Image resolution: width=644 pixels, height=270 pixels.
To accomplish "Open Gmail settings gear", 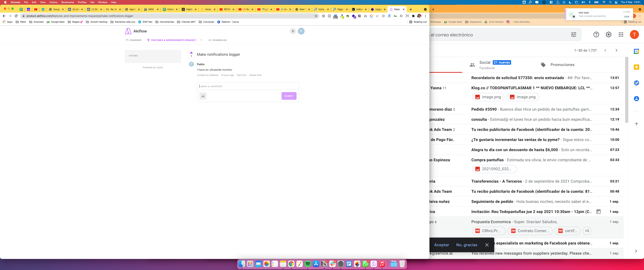I will [x=608, y=34].
